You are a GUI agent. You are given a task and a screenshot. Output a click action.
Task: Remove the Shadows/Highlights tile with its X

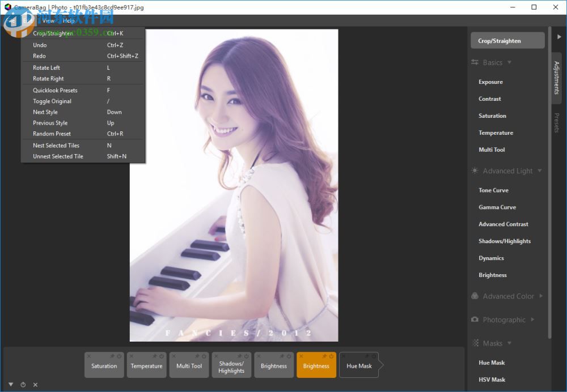216,356
